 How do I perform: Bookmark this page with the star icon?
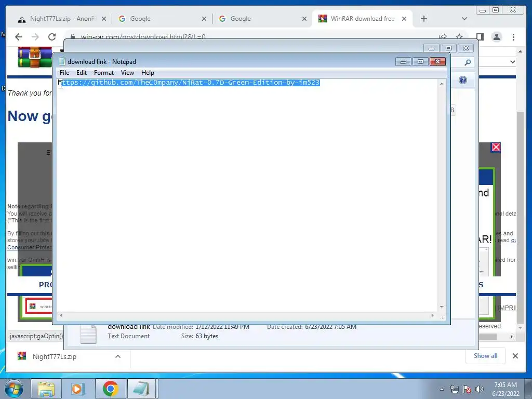[x=459, y=37]
